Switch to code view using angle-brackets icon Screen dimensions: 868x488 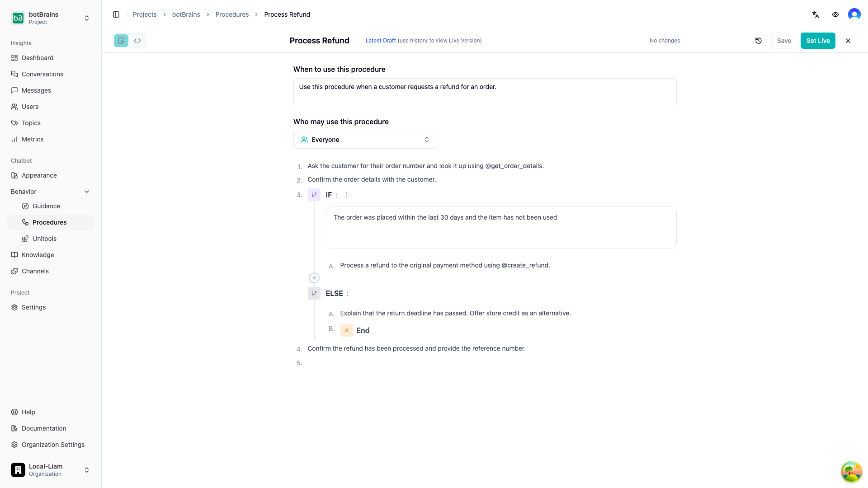pyautogui.click(x=137, y=41)
